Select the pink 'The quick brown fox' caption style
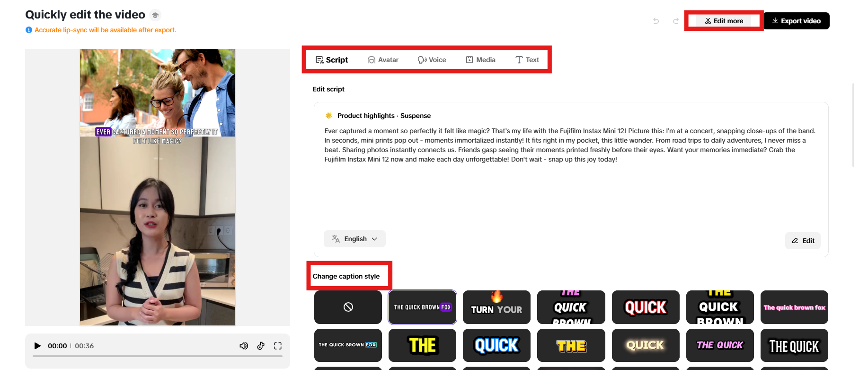868x370 pixels. tap(794, 307)
